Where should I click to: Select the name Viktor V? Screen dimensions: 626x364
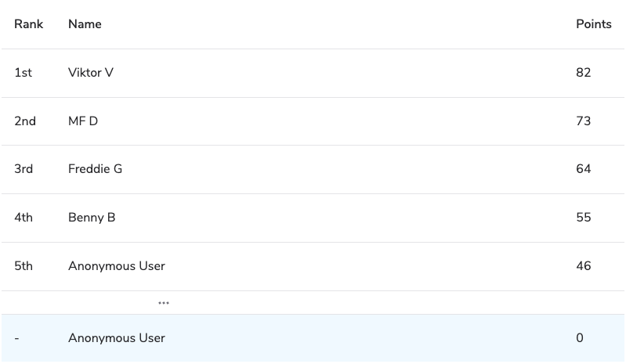[x=91, y=73]
